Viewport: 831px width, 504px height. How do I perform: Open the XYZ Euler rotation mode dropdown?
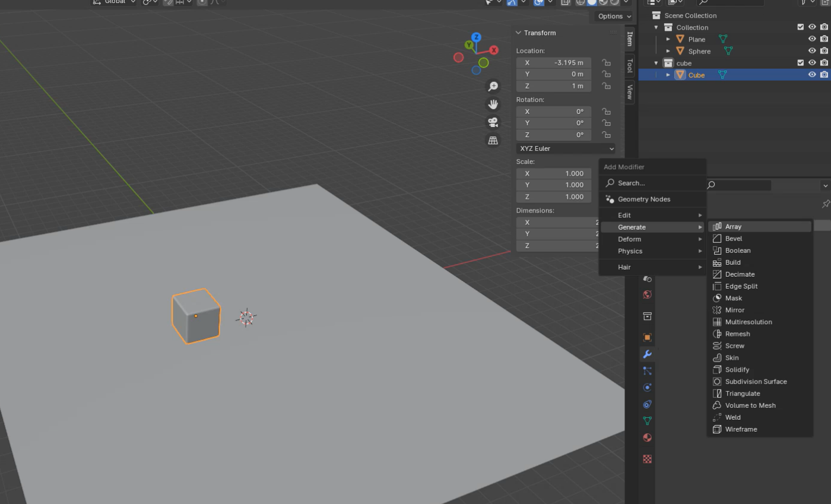point(566,148)
